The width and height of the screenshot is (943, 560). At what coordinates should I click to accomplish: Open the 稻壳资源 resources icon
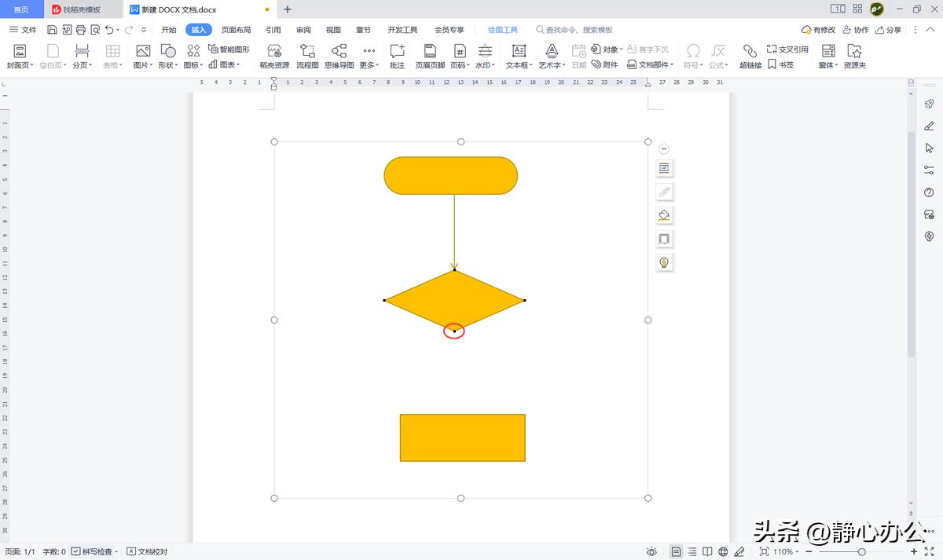(x=274, y=56)
